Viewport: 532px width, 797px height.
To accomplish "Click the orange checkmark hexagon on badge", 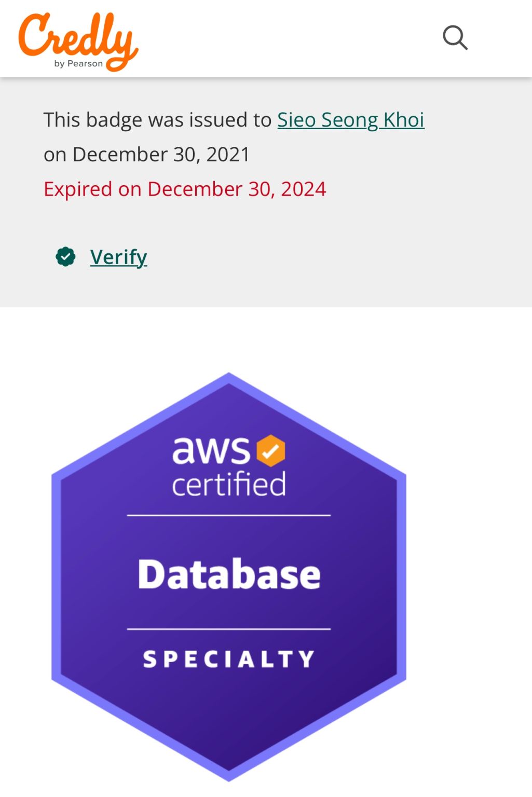I will click(x=271, y=450).
